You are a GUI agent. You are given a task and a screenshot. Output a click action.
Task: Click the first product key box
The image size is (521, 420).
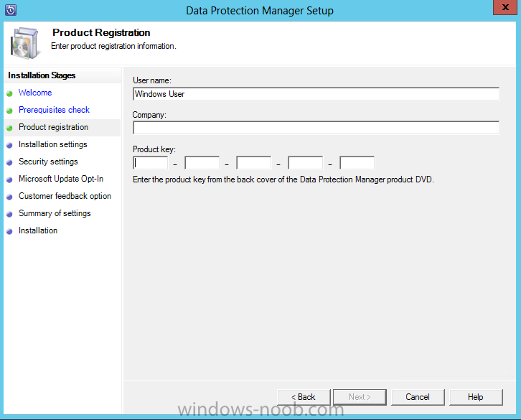coord(151,163)
